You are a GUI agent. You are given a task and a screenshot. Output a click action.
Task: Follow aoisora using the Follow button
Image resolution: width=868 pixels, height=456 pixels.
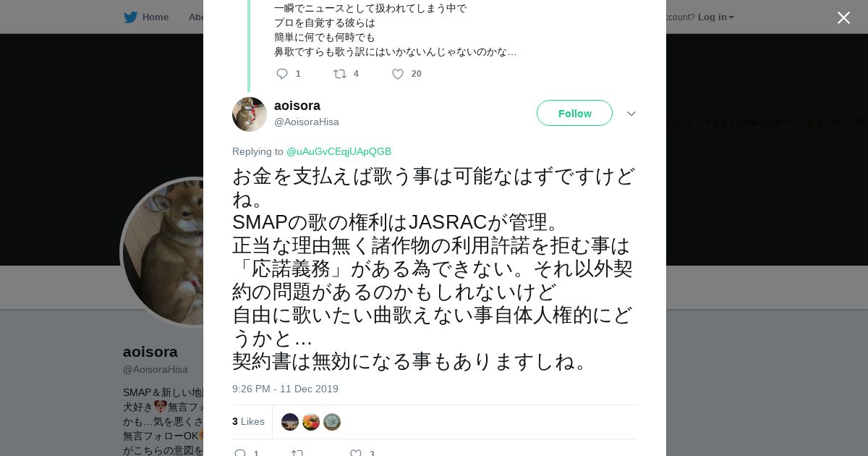pyautogui.click(x=574, y=113)
